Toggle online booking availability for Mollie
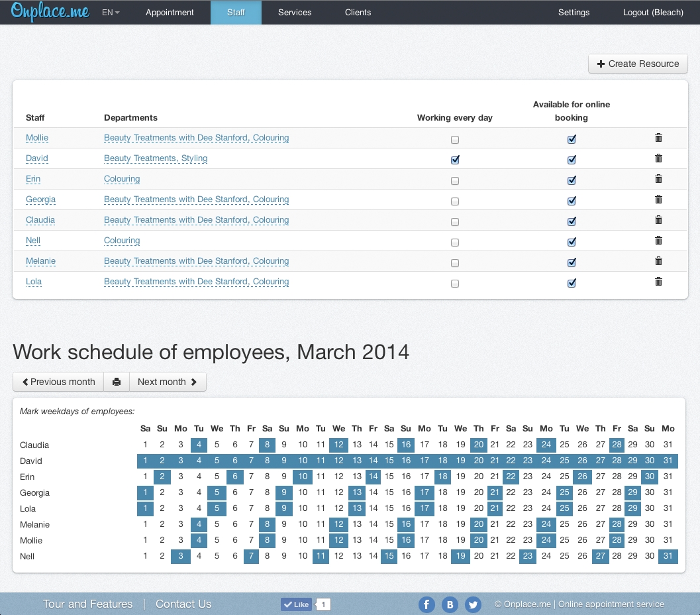 pos(572,139)
